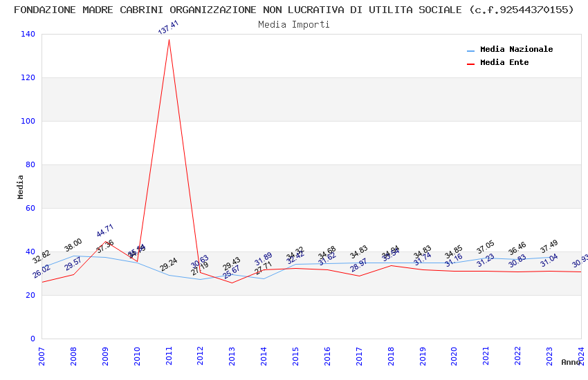Click the y-axis tick 60
The height and width of the screenshot is (380, 588).
pos(30,208)
